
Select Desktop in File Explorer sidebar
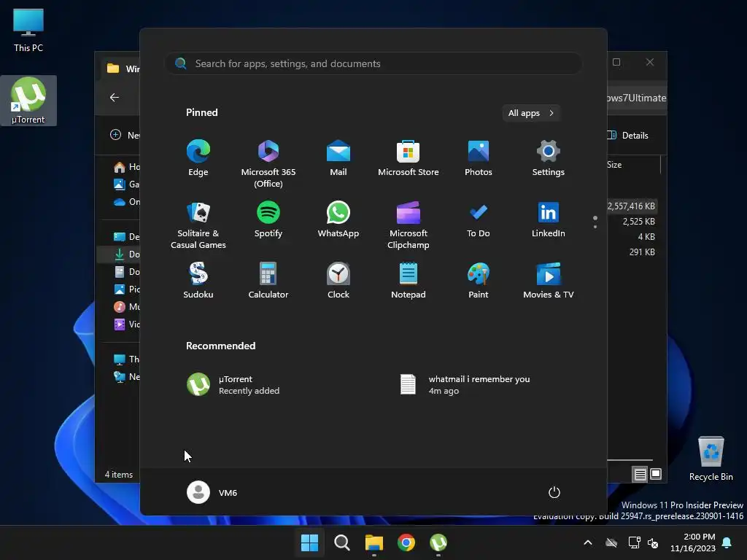click(x=126, y=237)
